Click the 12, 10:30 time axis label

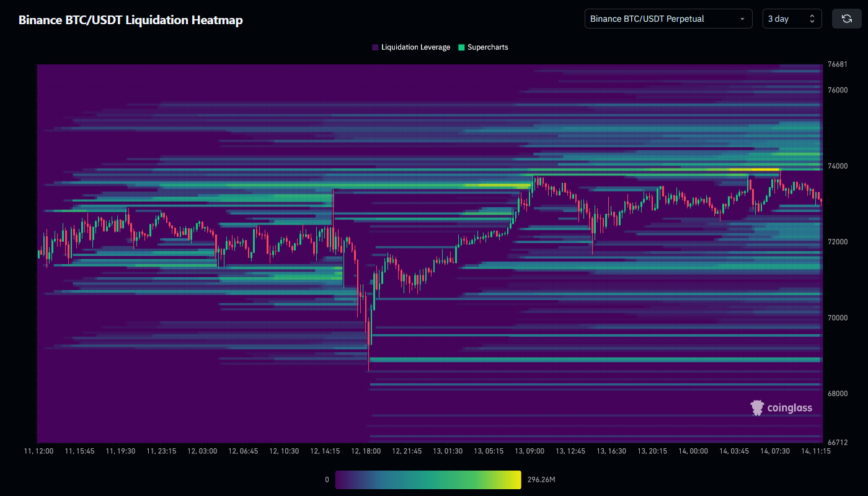pos(284,451)
